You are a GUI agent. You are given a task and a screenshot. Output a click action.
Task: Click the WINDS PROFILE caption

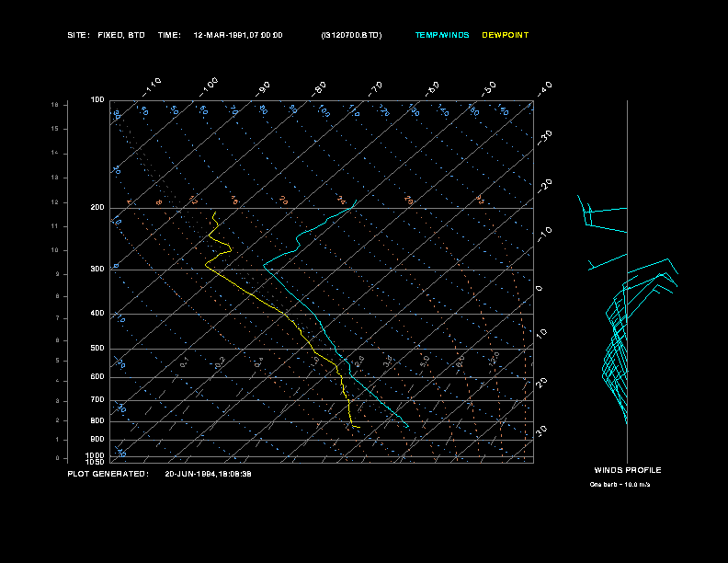[628, 470]
